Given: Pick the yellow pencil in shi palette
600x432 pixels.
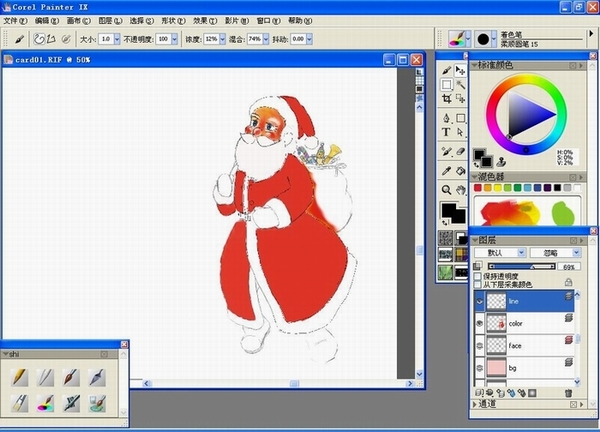Looking at the screenshot, I should (19, 377).
